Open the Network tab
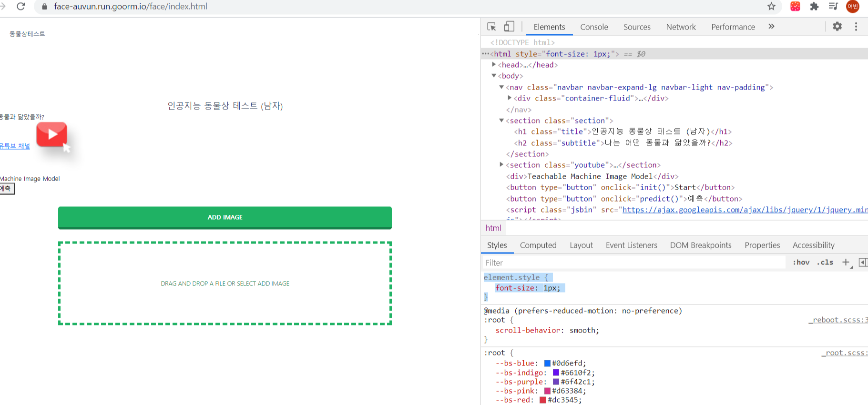 tap(681, 27)
